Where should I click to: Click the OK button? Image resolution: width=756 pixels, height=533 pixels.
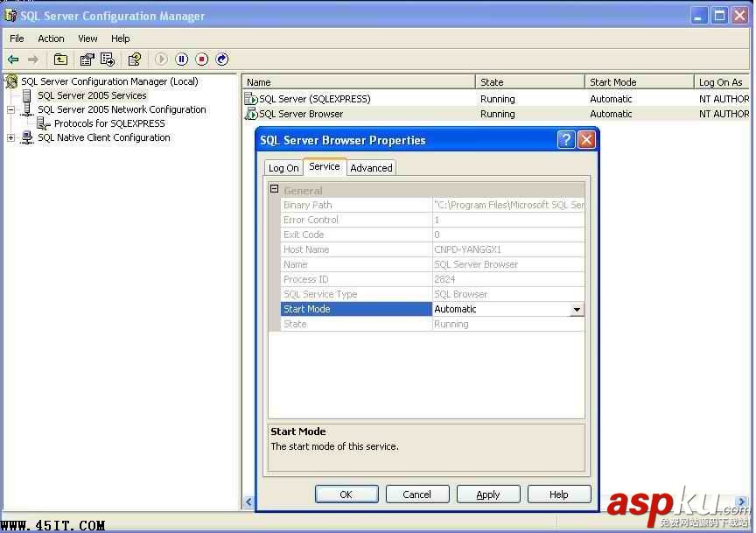click(x=346, y=494)
